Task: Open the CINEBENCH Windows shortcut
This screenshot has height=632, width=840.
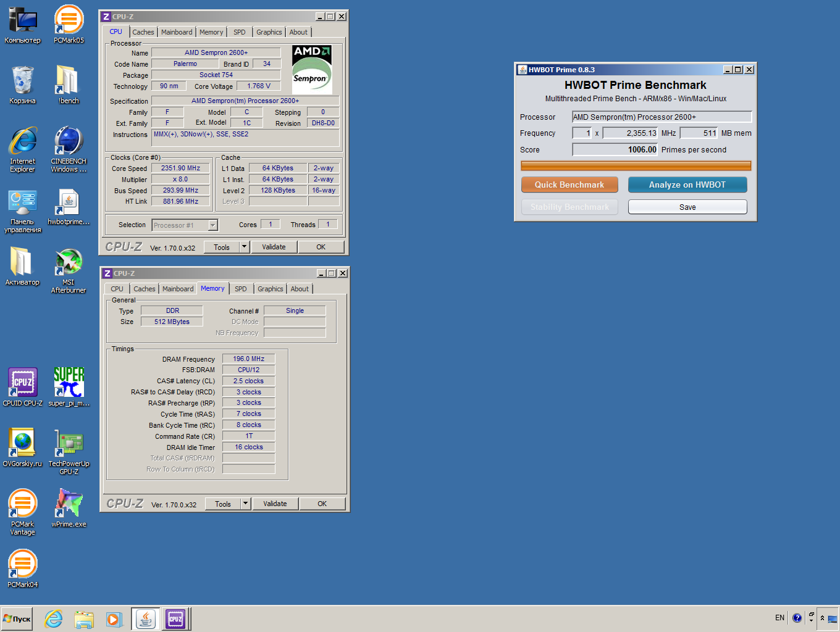Action: tap(69, 150)
